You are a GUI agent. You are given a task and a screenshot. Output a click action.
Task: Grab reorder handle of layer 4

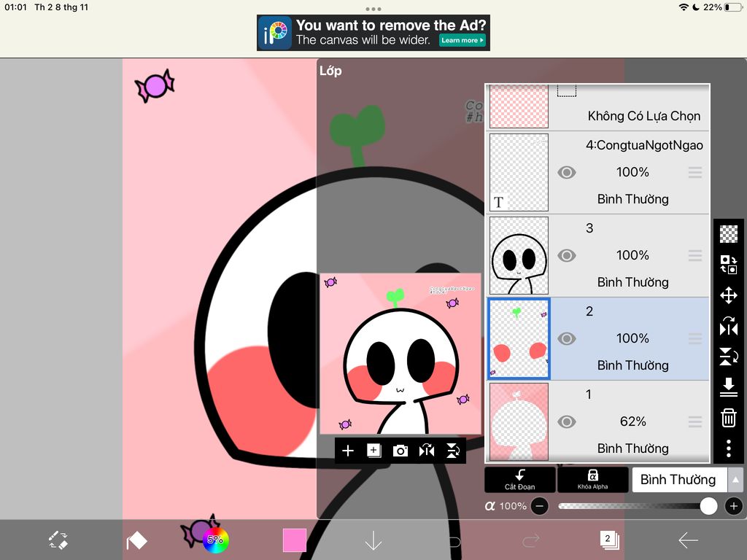(x=695, y=172)
